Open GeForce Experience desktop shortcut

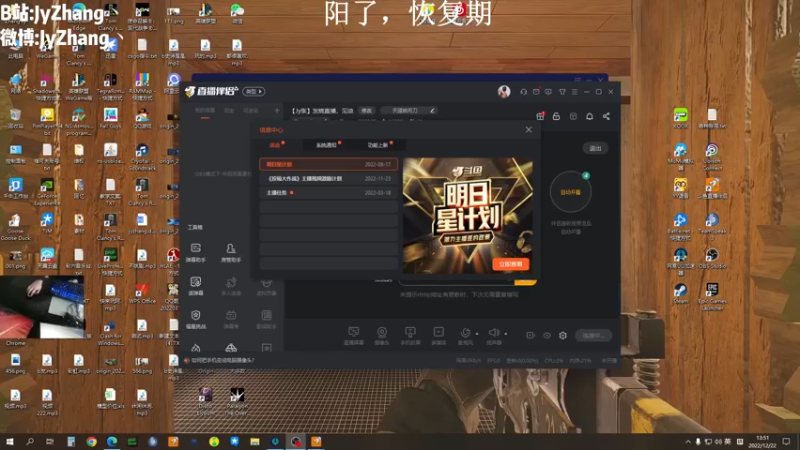click(47, 192)
